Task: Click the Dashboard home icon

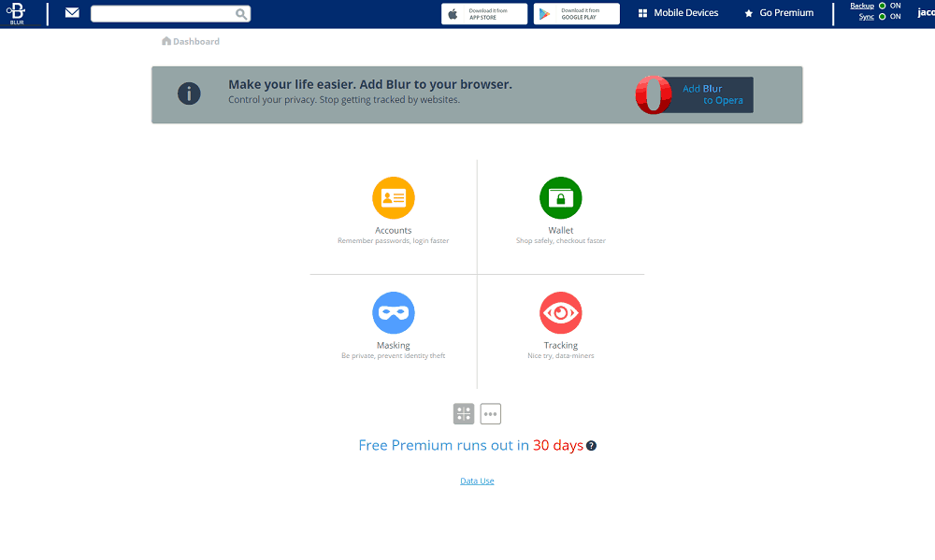Action: click(x=166, y=40)
